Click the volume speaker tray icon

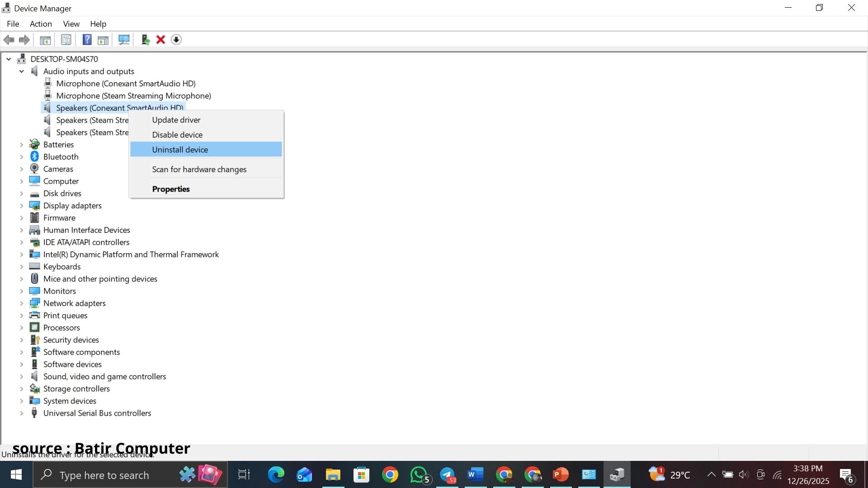pyautogui.click(x=744, y=474)
